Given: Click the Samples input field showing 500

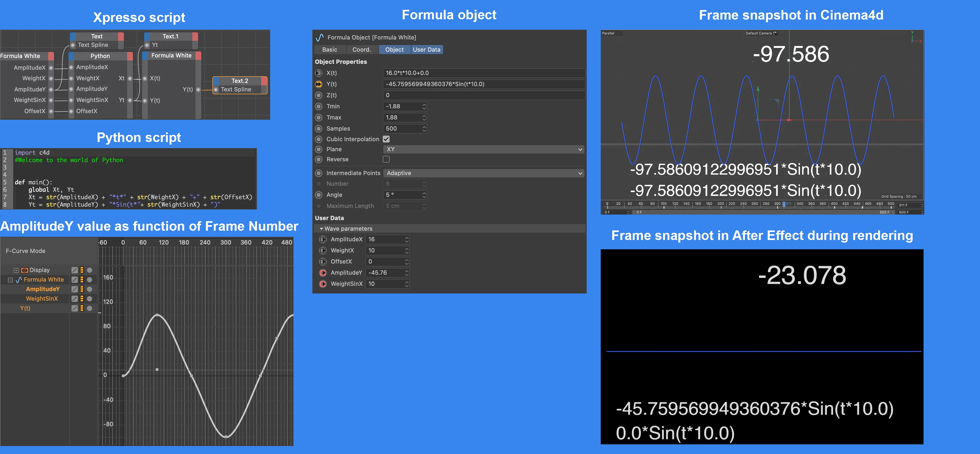Looking at the screenshot, I should [x=402, y=129].
